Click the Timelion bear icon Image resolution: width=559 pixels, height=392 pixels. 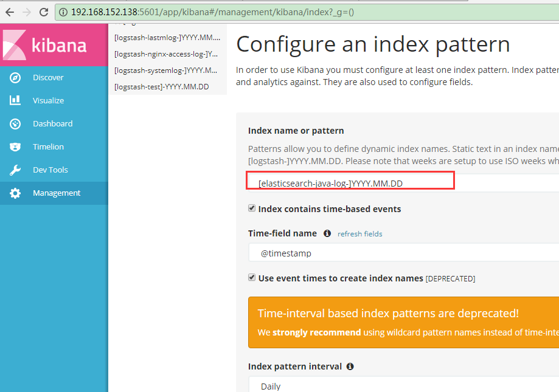15,146
